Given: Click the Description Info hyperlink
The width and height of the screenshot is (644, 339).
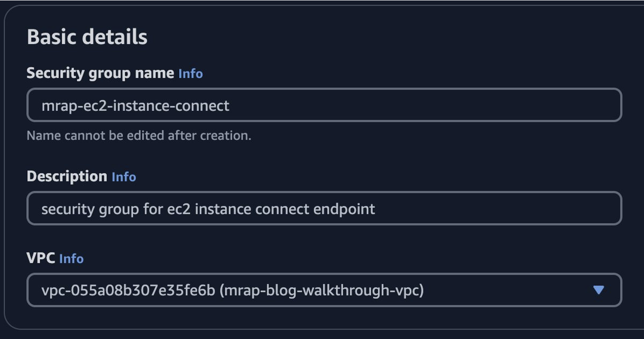Looking at the screenshot, I should 125,177.
